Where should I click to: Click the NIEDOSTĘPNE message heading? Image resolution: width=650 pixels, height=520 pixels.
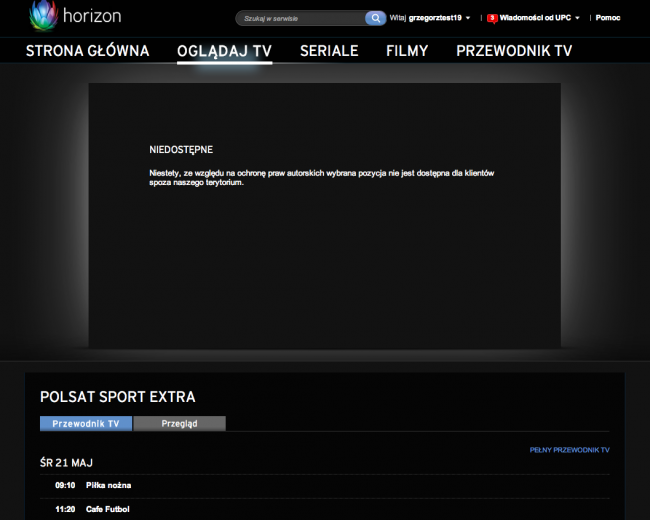click(181, 150)
